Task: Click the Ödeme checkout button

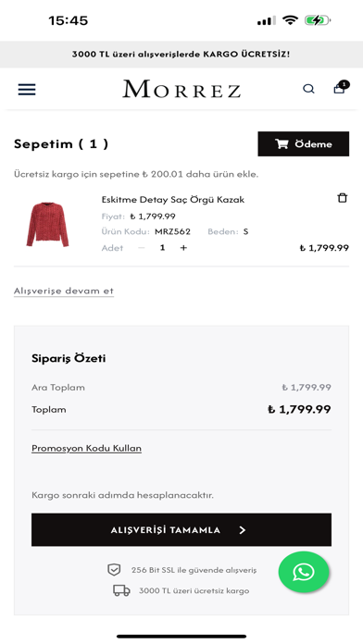Action: coord(304,143)
